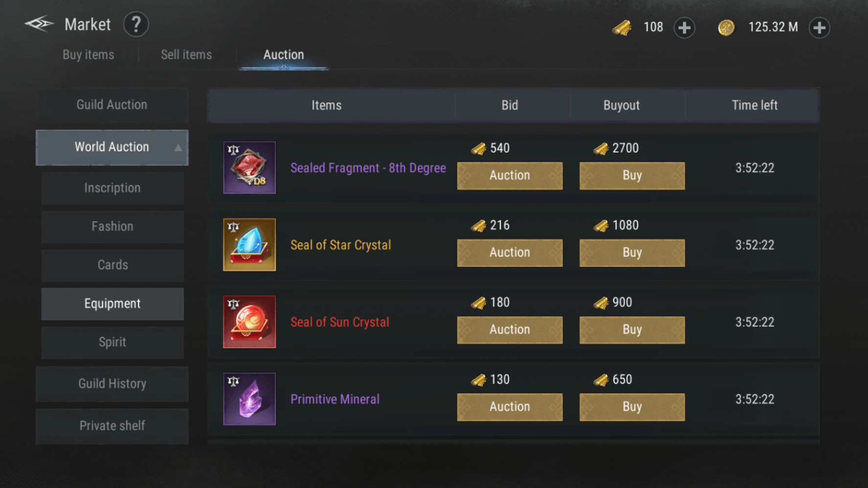Bid on Seal of Star Crystal via Auction

pos(510,253)
